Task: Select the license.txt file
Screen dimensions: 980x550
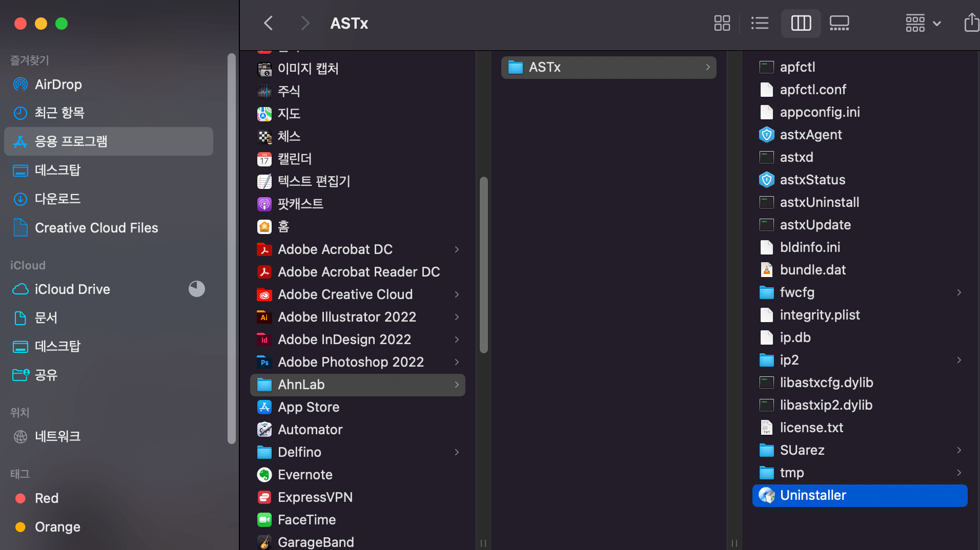Action: click(x=860, y=428)
